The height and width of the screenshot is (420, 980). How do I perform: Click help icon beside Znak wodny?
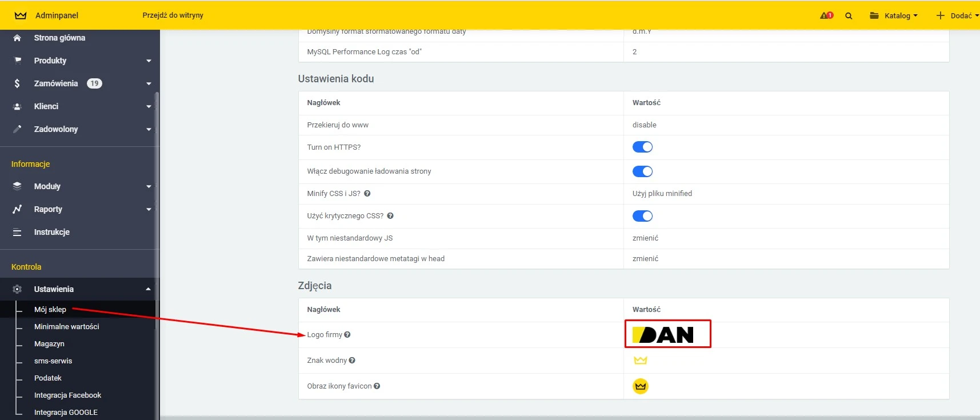click(x=352, y=361)
